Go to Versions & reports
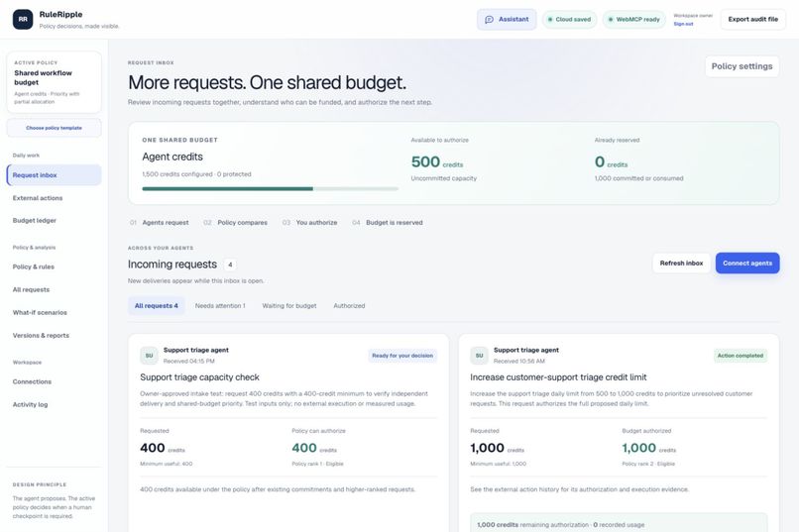The width and height of the screenshot is (799, 532). point(54,336)
